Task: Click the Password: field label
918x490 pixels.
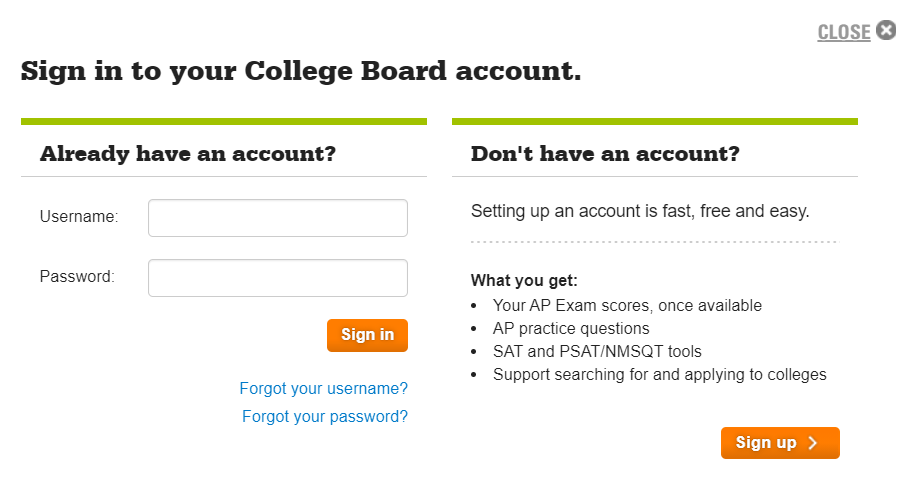Action: [77, 276]
